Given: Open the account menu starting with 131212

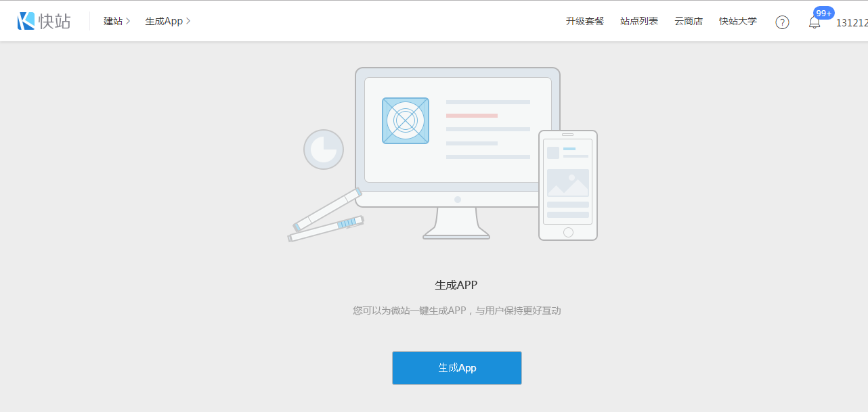Looking at the screenshot, I should point(851,22).
